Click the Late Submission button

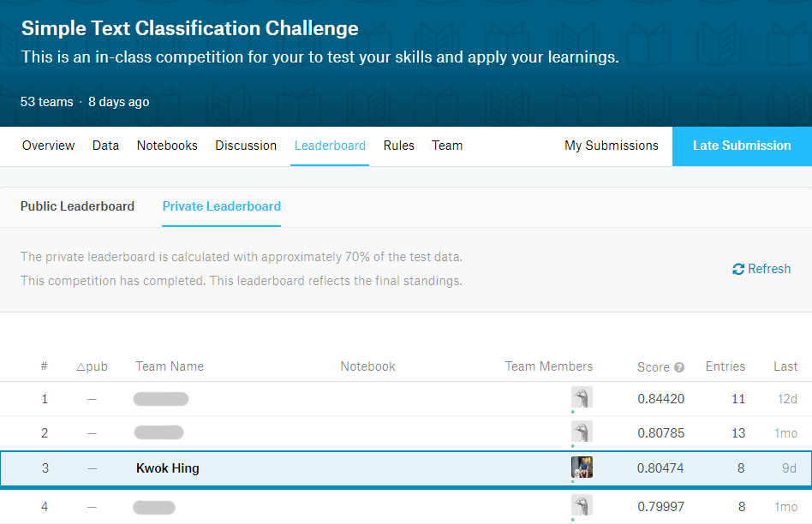(742, 146)
